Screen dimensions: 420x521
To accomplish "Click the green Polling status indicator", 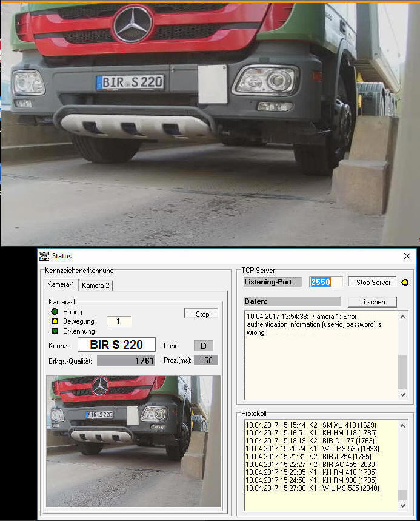I will 55,311.
